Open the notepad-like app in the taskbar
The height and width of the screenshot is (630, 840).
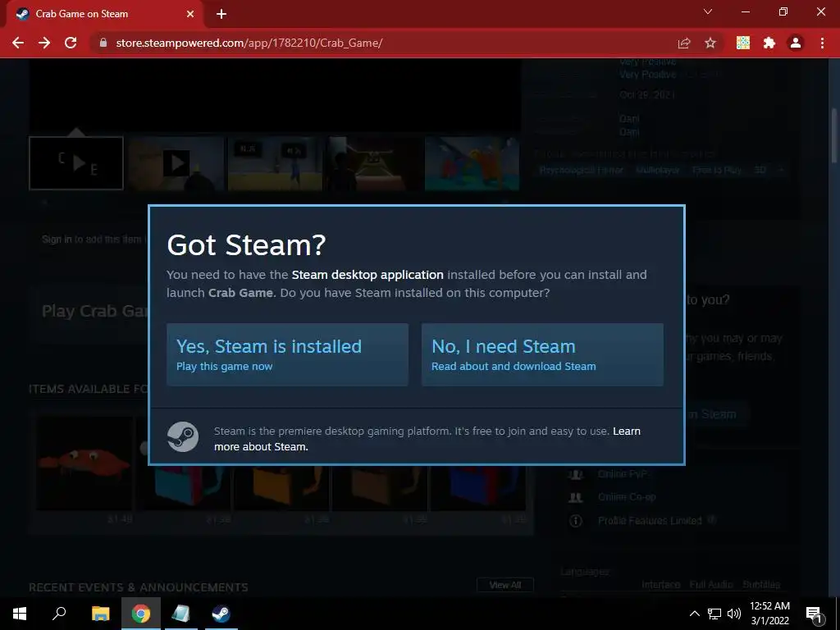click(180, 614)
